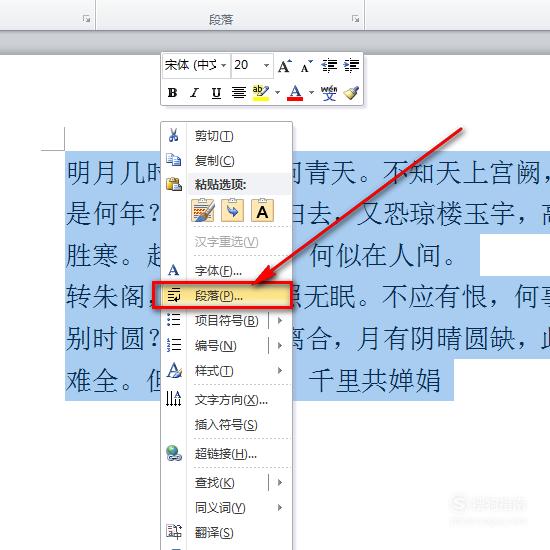Open the 样式(T) styles submenu

(x=227, y=371)
